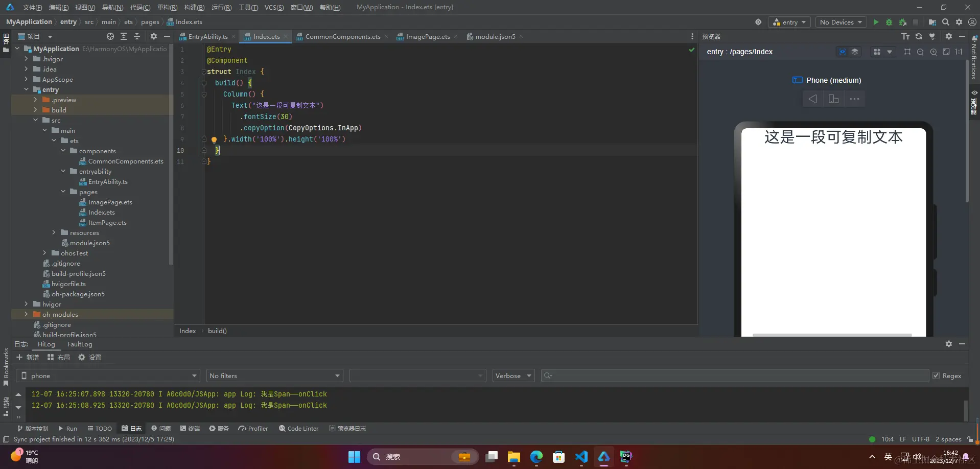This screenshot has height=469, width=980.
Task: Toggle Notifications side panel
Action: click(x=974, y=58)
